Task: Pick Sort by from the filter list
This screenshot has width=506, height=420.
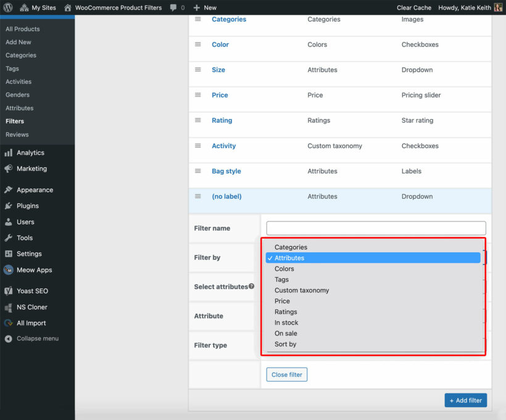Action: pyautogui.click(x=285, y=344)
